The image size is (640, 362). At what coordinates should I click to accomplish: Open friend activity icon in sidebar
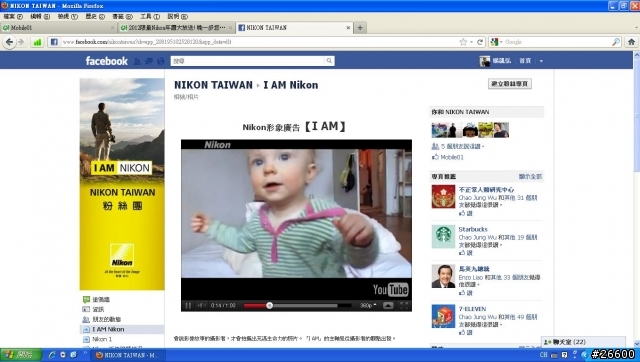pyautogui.click(x=86, y=319)
